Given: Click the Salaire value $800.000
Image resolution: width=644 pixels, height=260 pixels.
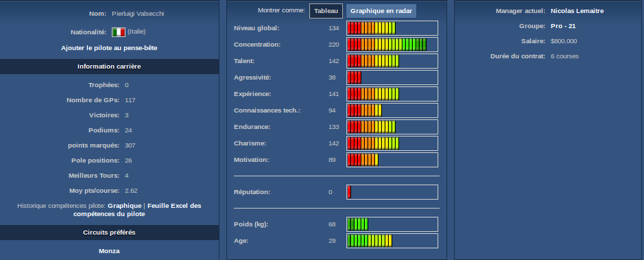Looking at the screenshot, I should (x=564, y=41).
